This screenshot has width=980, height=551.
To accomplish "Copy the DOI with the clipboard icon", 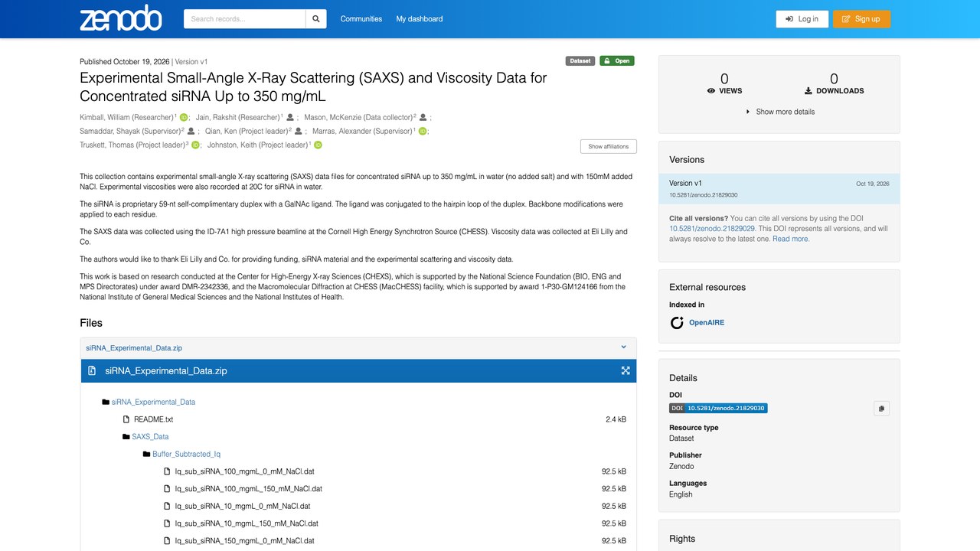I will (881, 409).
